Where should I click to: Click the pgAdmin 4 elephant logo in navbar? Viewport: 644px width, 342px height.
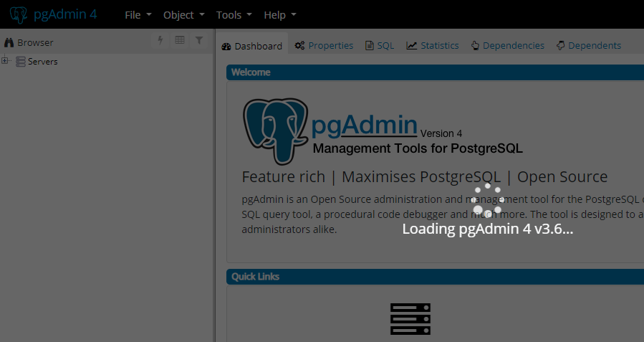point(19,14)
